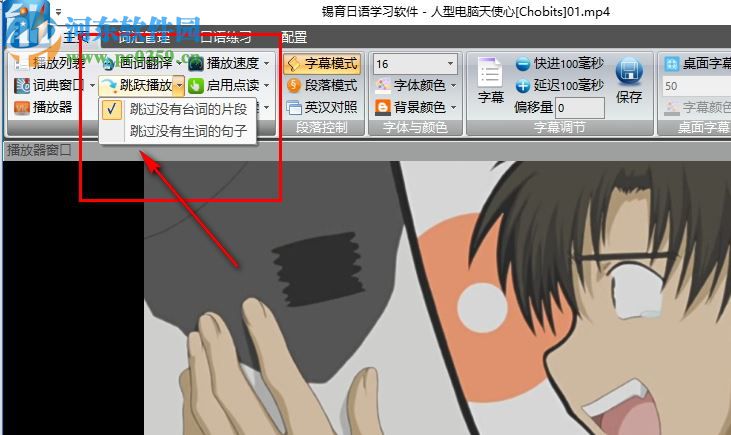Click the 播放器窗口 panel title
Image resolution: width=731 pixels, height=435 pixels.
39,150
